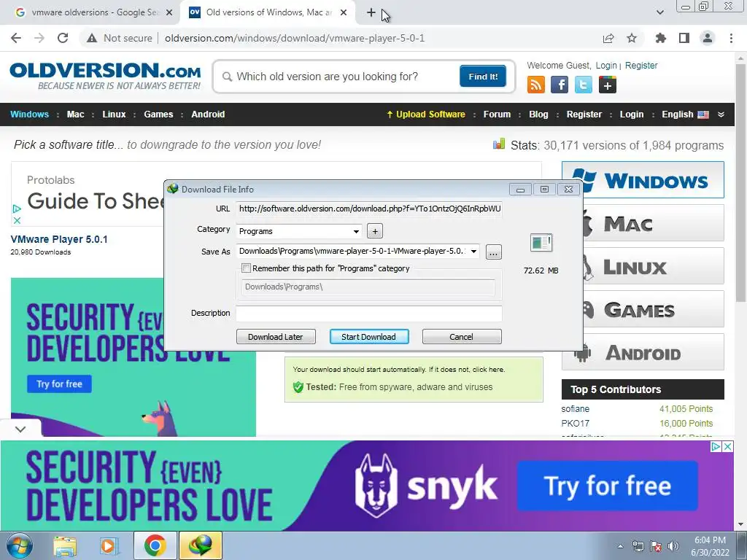
Task: Switch to vmware oldversions Google Search tab
Action: point(94,13)
